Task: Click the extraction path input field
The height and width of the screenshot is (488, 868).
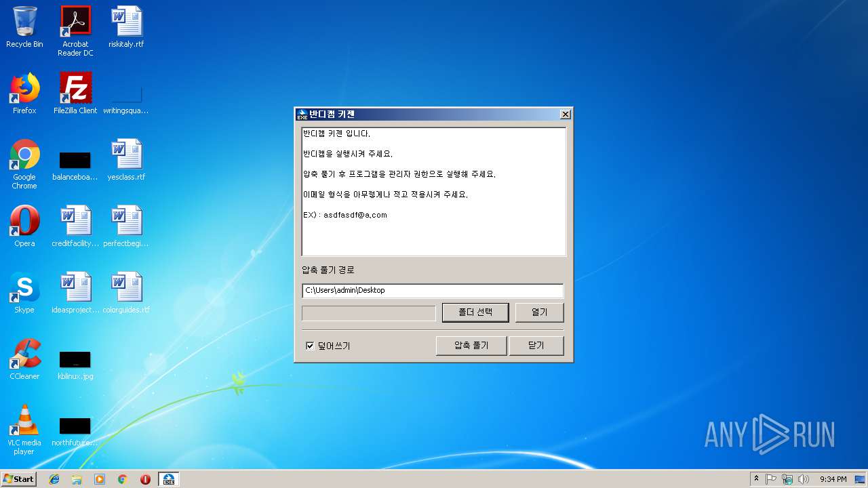Action: click(433, 291)
